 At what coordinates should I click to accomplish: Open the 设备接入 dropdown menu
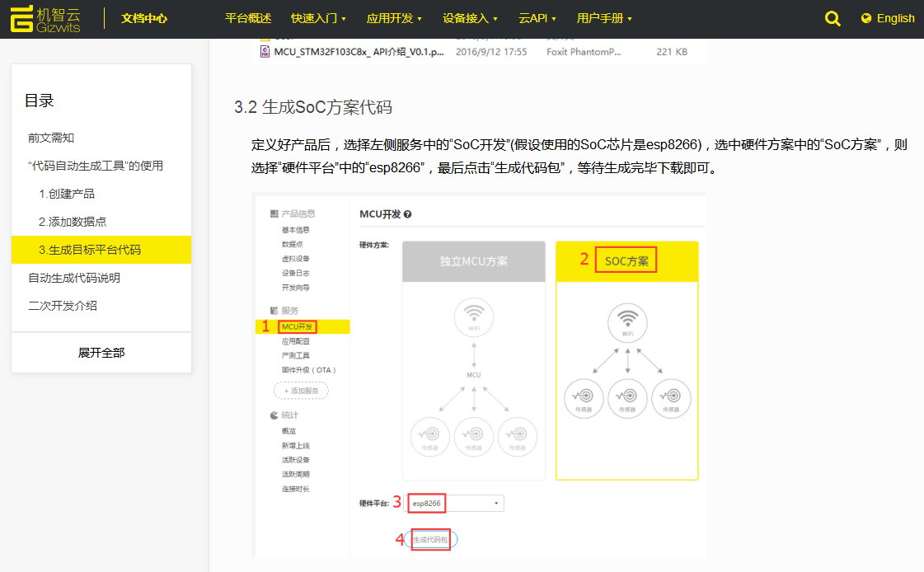(470, 18)
